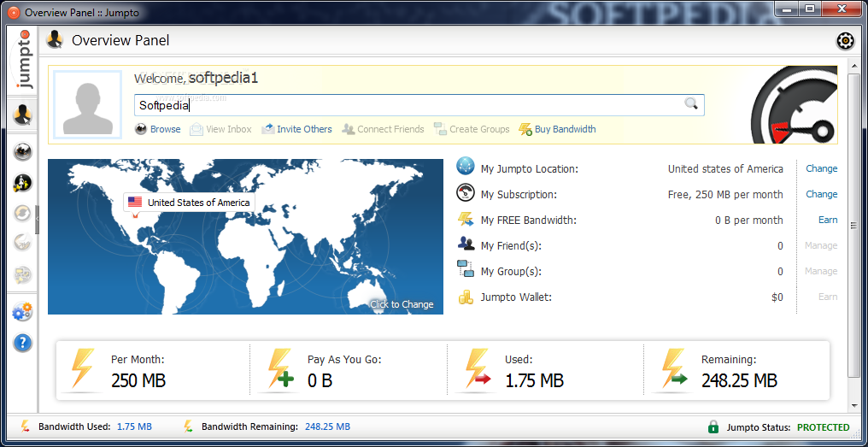This screenshot has height=447, width=868.
Task: Click the Jumpto Wallet coins icon
Action: (x=466, y=297)
